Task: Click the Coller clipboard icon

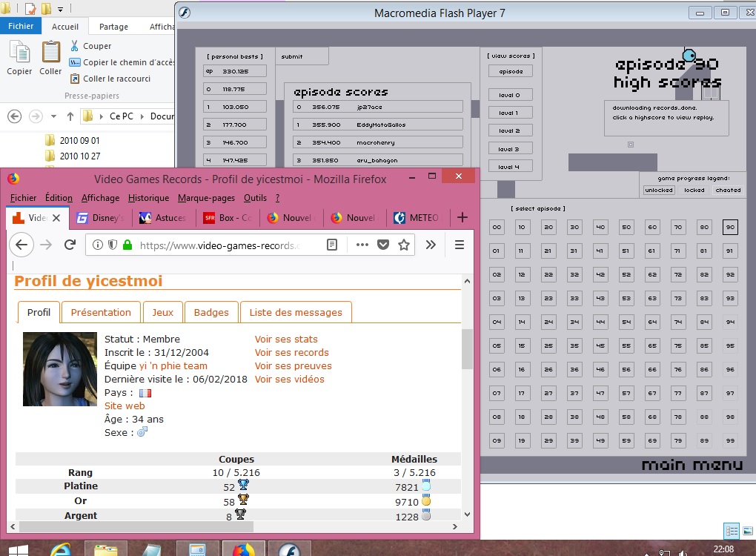Action: (x=51, y=58)
